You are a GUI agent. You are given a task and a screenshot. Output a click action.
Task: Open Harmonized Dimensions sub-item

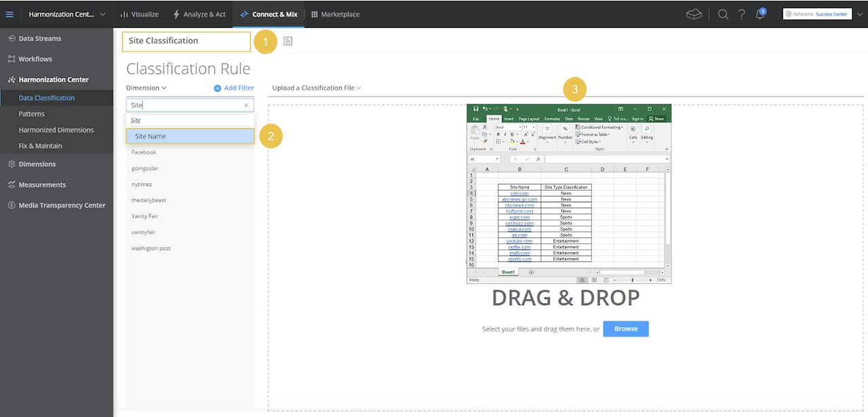[56, 130]
